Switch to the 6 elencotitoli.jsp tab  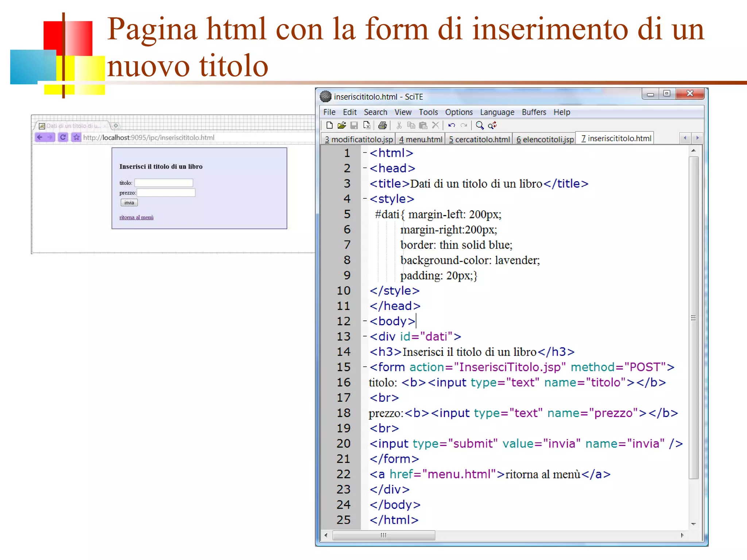[x=545, y=139]
